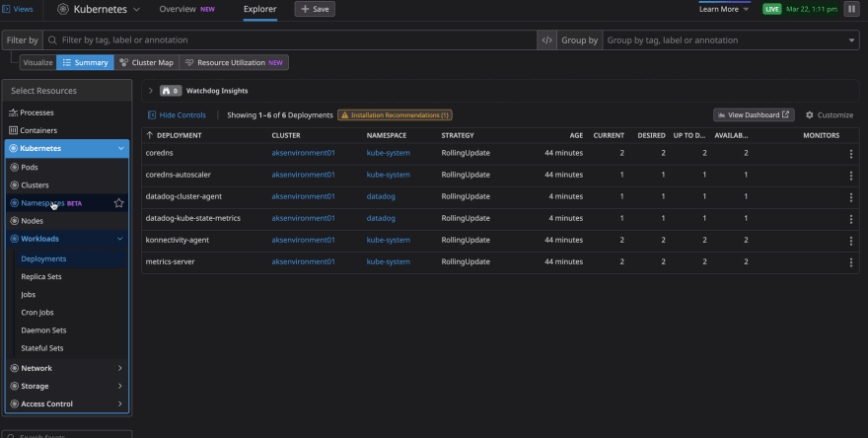Collapse the Kubernetes resources section

[120, 148]
